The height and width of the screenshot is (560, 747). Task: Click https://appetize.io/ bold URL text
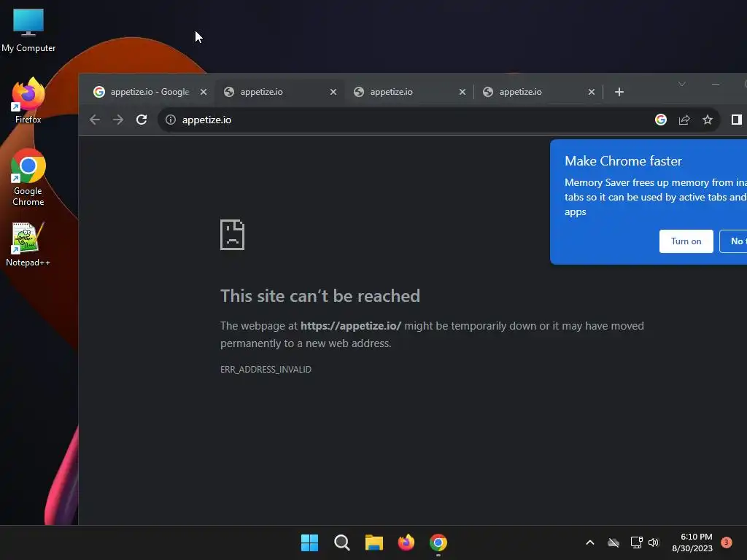coord(351,326)
